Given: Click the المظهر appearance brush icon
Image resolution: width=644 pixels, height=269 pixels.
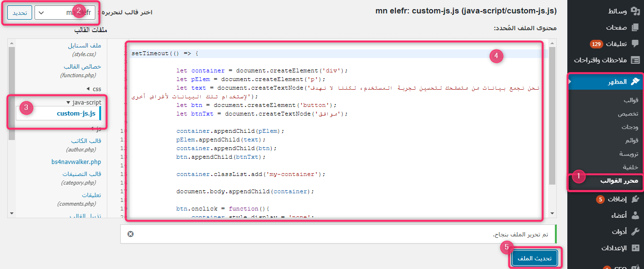Looking at the screenshot, I should [x=635, y=82].
